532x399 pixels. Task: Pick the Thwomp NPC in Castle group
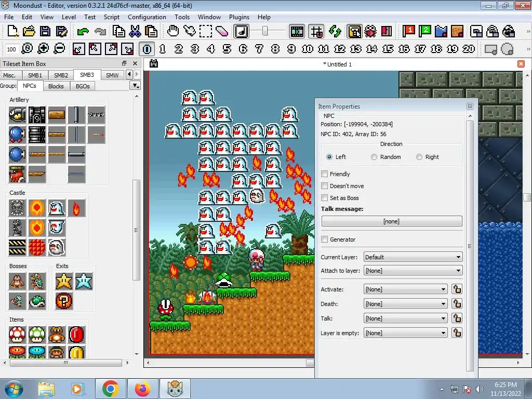pos(17,208)
